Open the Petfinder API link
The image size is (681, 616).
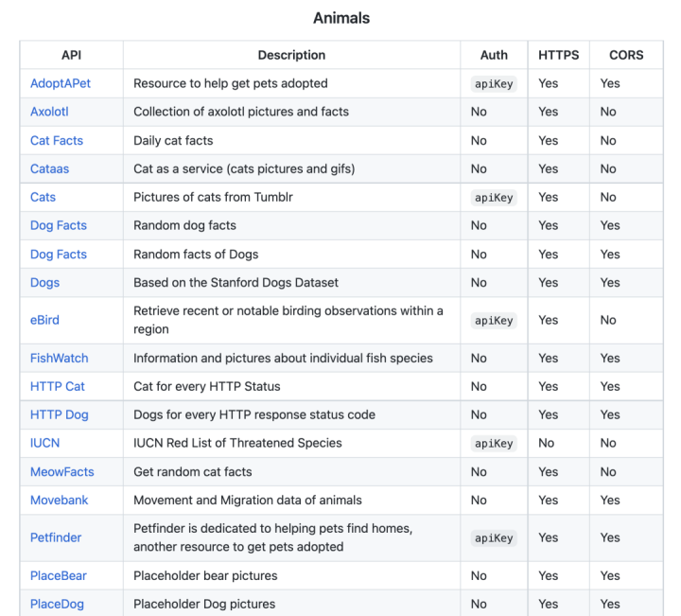tap(56, 537)
